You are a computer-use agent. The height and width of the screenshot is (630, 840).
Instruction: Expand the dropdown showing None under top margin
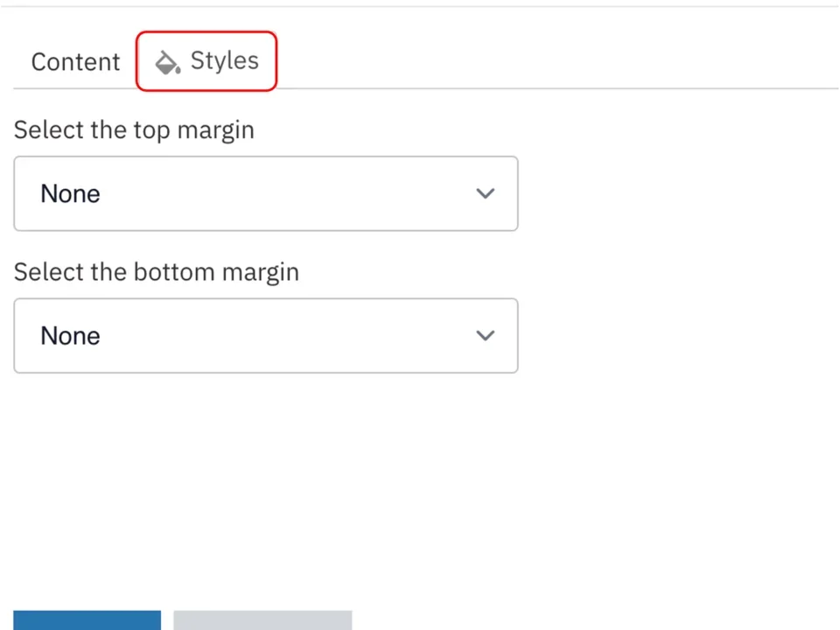[x=266, y=193]
